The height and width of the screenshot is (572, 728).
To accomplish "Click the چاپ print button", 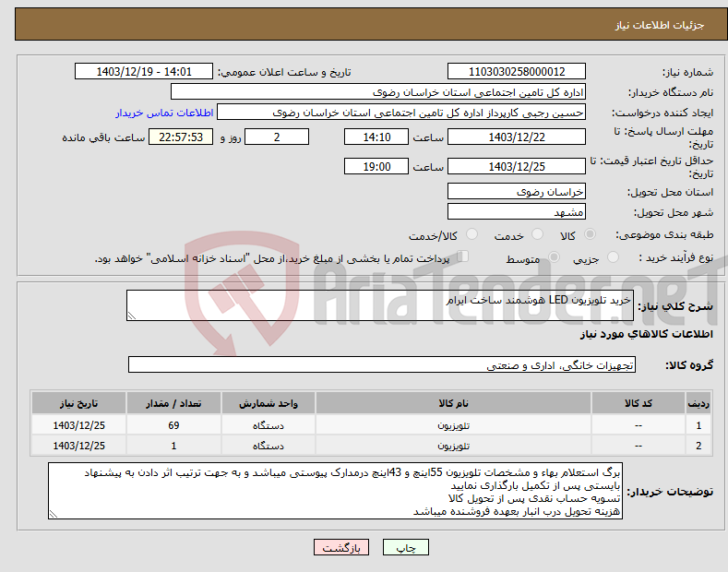I will [406, 547].
